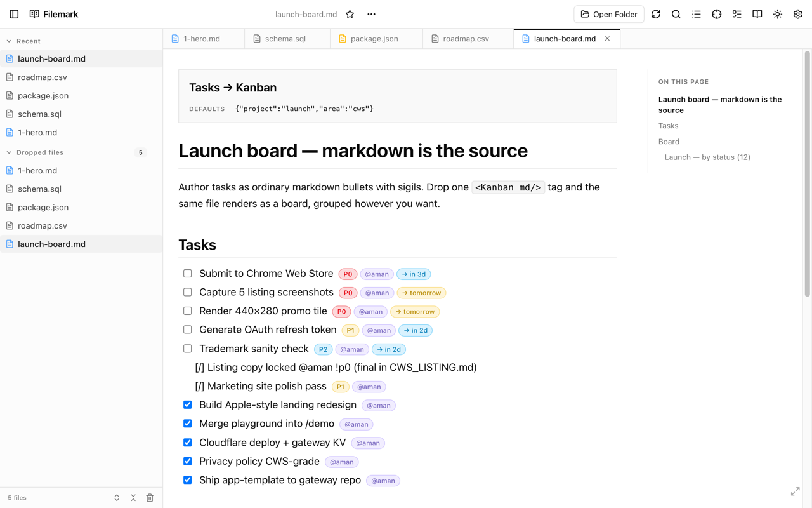The image size is (812, 508).
Task: Switch to the schema.sql tab
Action: 287,39
